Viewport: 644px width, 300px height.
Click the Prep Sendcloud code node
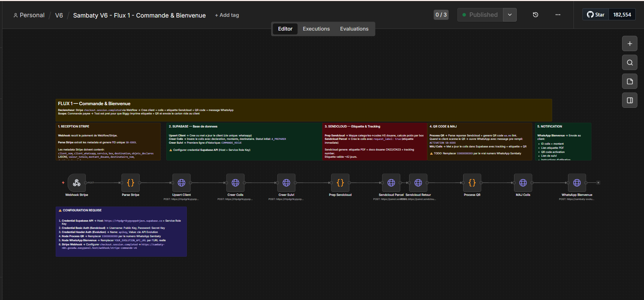[x=340, y=183]
